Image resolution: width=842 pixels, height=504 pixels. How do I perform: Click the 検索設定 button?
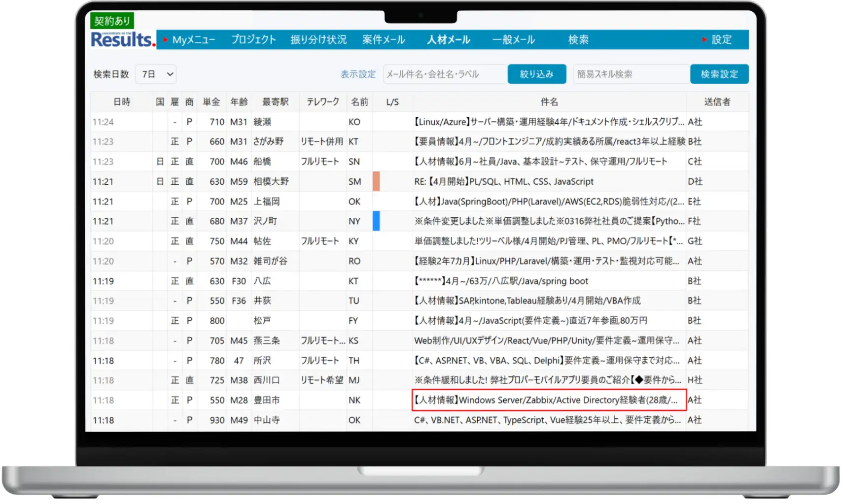719,74
